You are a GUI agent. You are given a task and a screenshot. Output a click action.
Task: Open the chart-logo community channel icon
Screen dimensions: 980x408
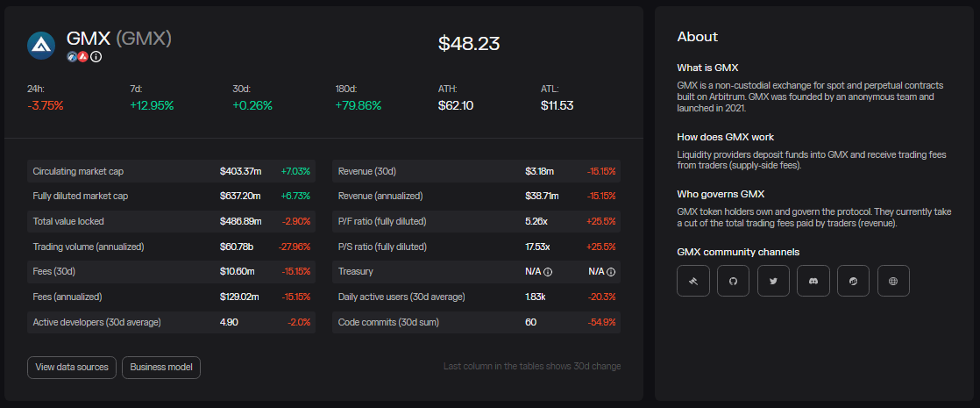point(853,281)
